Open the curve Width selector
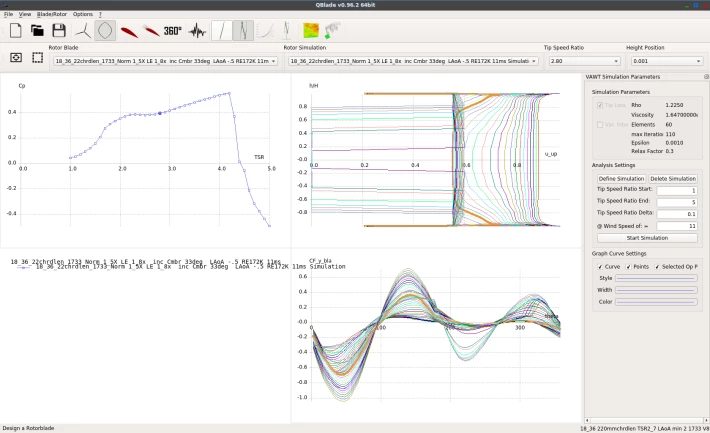Image resolution: width=710 pixels, height=433 pixels. pos(656,290)
